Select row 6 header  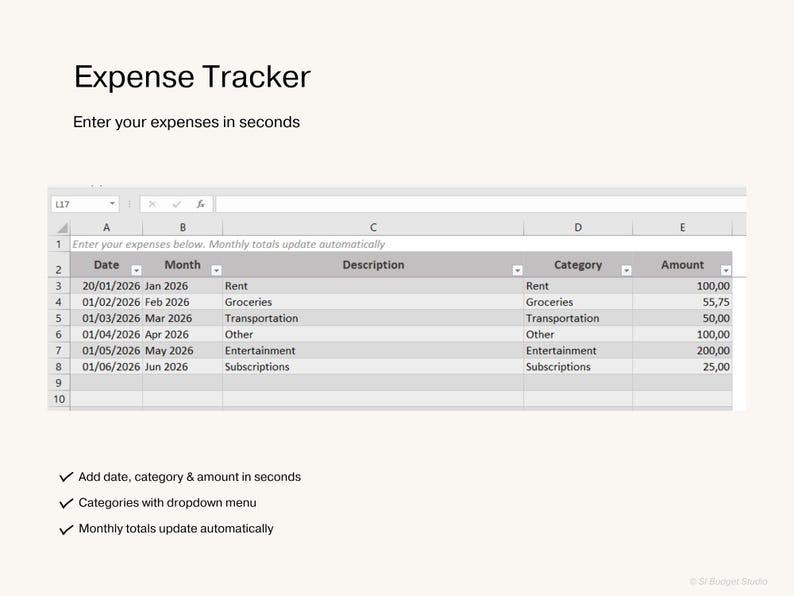59,334
